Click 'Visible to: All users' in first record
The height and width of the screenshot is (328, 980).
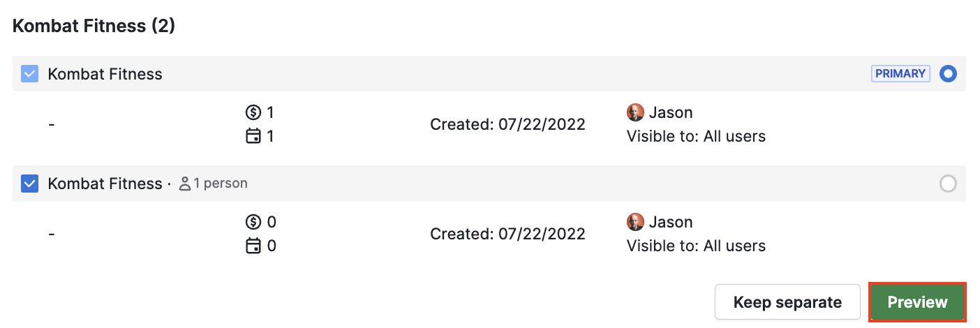[x=696, y=136]
